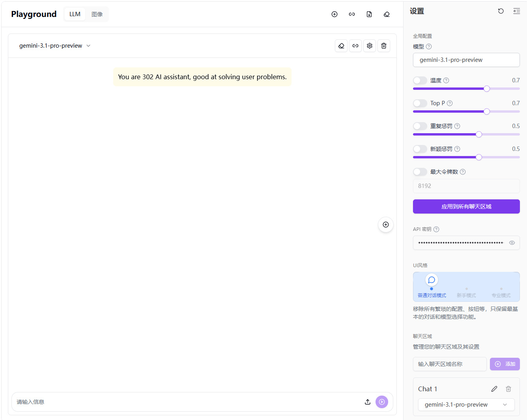
Task: Click the upload attachment icon in message bar
Action: (x=368, y=401)
